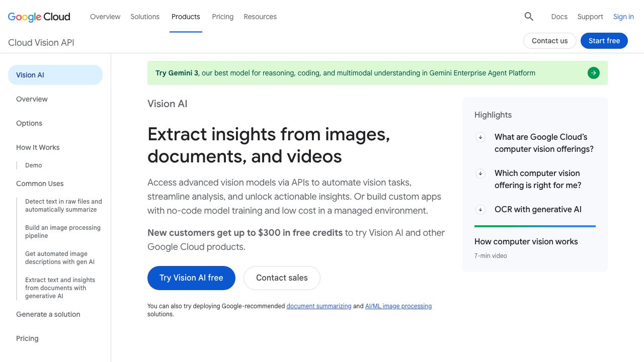Select How It Works in sidebar

(38, 147)
